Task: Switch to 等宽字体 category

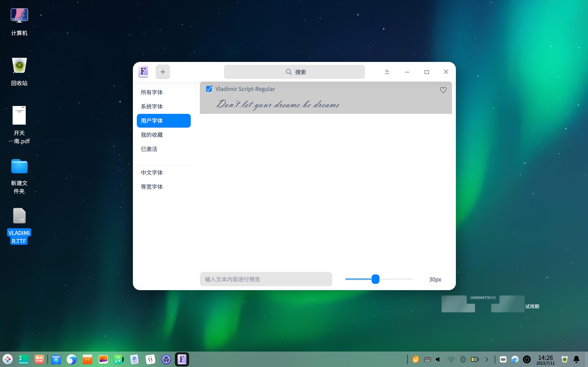Action: [x=152, y=187]
